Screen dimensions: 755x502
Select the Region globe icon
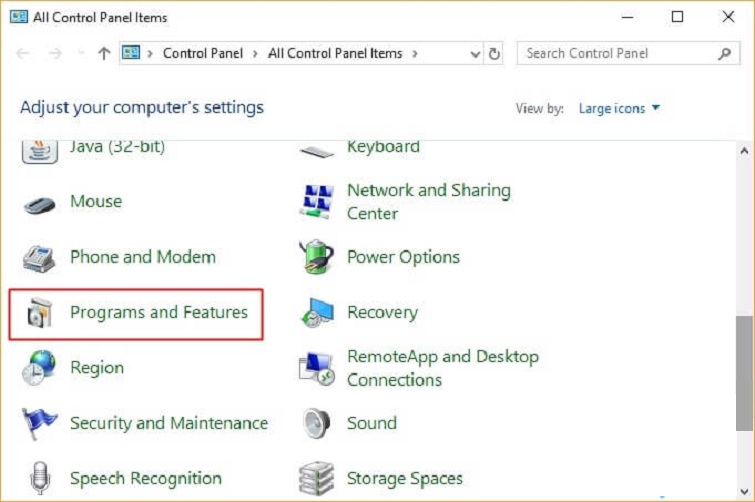pyautogui.click(x=40, y=368)
